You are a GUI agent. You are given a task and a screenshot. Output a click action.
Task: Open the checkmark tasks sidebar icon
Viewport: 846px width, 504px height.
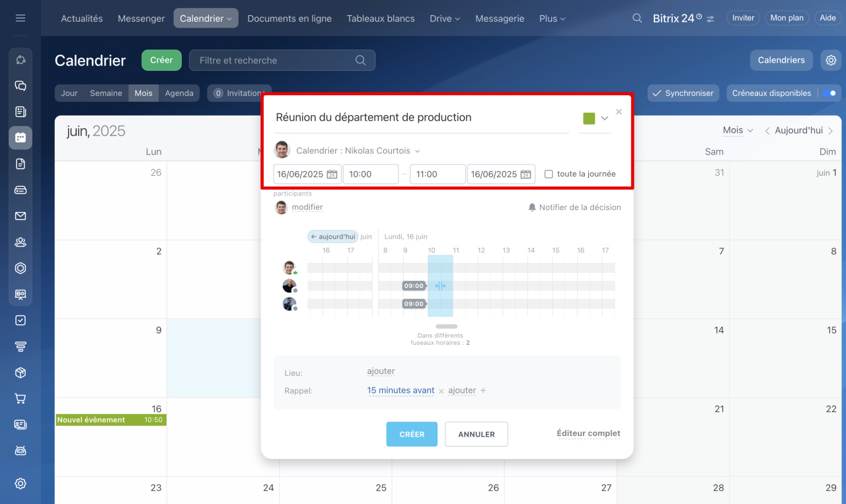coord(20,320)
